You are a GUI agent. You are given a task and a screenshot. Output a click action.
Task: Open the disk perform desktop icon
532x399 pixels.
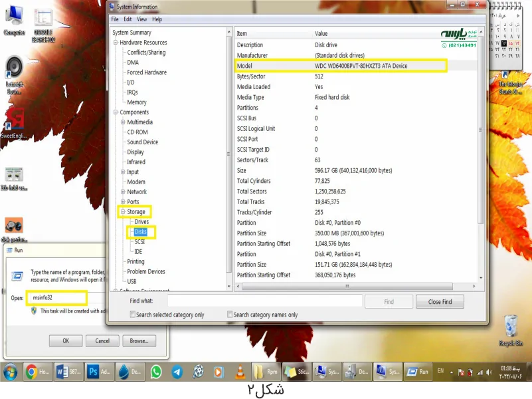pos(14,229)
